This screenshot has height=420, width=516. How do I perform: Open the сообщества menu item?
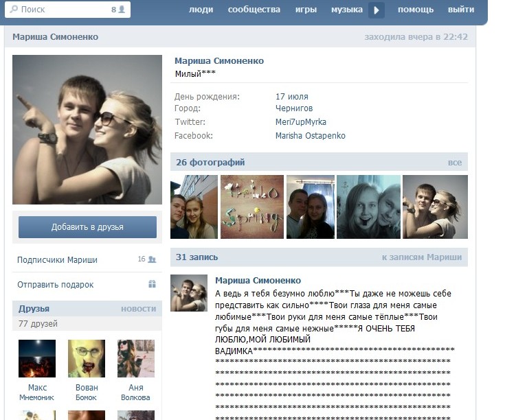click(x=254, y=10)
